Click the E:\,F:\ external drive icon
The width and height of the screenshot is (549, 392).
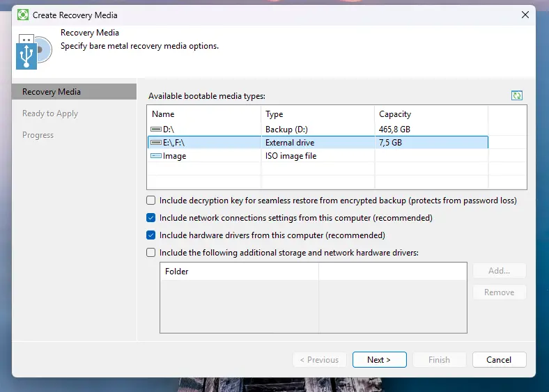coord(156,143)
